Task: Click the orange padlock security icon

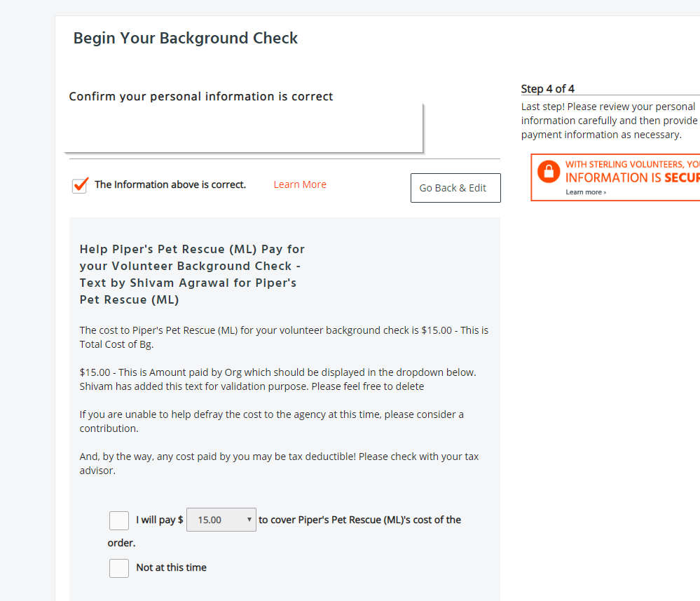Action: coord(549,172)
